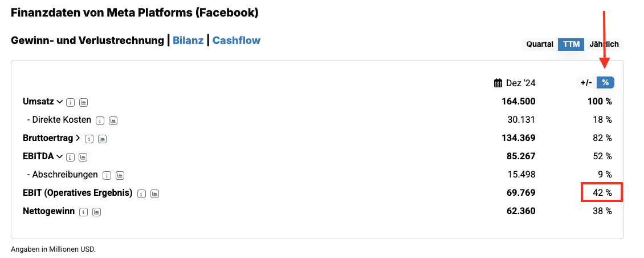Screen dimensions: 644x258
Task: Select the TTM period button
Action: 570,44
